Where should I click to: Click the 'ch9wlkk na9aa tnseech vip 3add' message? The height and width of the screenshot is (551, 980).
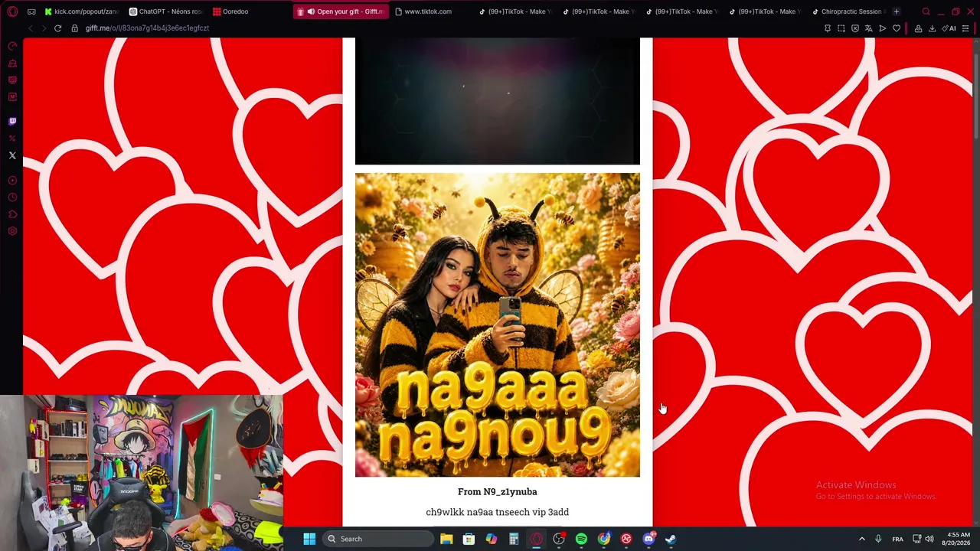pyautogui.click(x=498, y=512)
